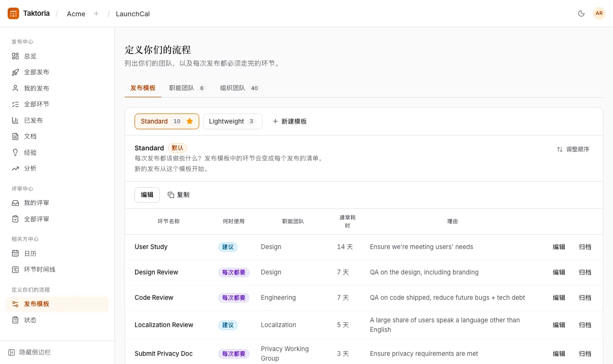This screenshot has height=364, width=613.
Task: Switch to 发布模板 tab
Action: [x=143, y=88]
